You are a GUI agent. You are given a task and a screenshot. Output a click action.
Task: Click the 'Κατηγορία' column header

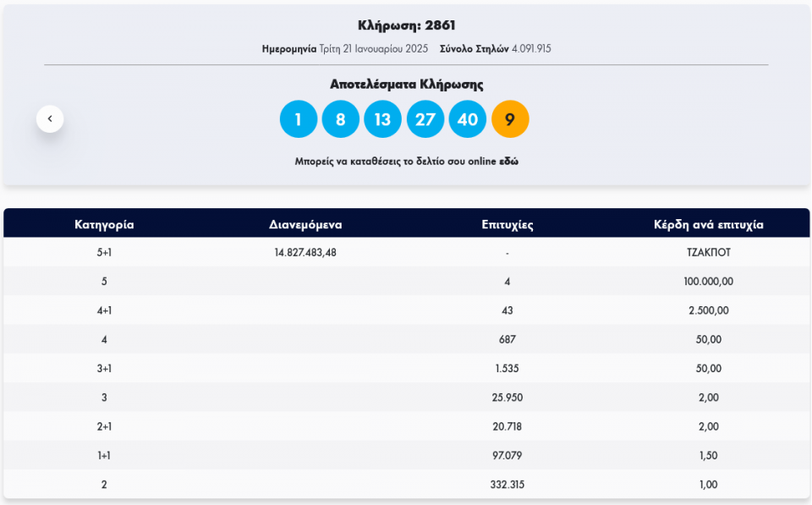(104, 225)
